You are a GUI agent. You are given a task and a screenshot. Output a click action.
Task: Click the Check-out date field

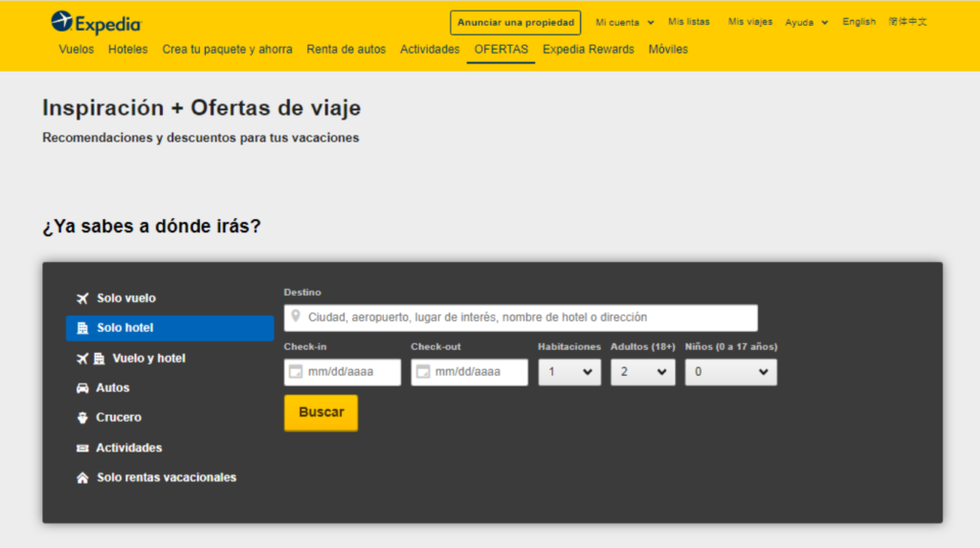pyautogui.click(x=469, y=372)
